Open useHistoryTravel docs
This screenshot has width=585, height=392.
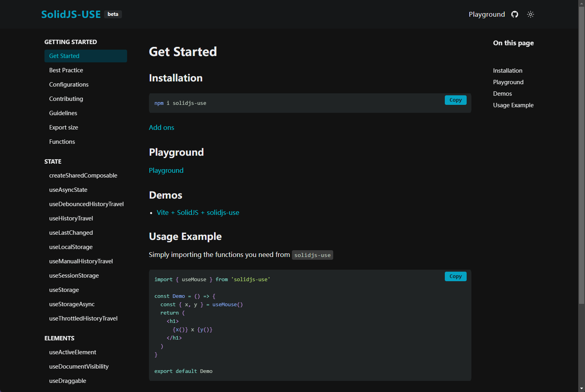point(86,218)
